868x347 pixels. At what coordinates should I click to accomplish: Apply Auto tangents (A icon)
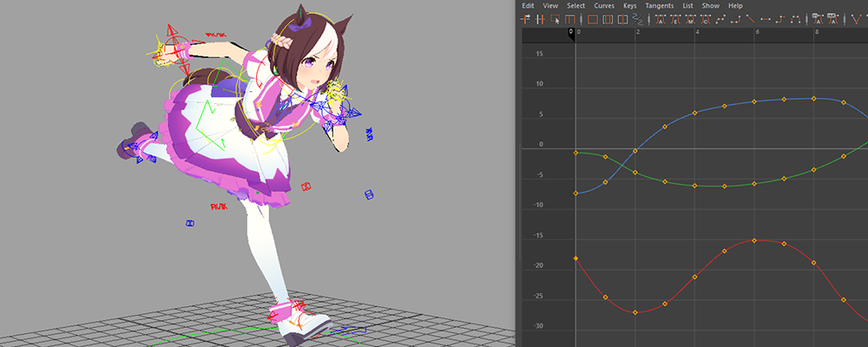click(661, 19)
